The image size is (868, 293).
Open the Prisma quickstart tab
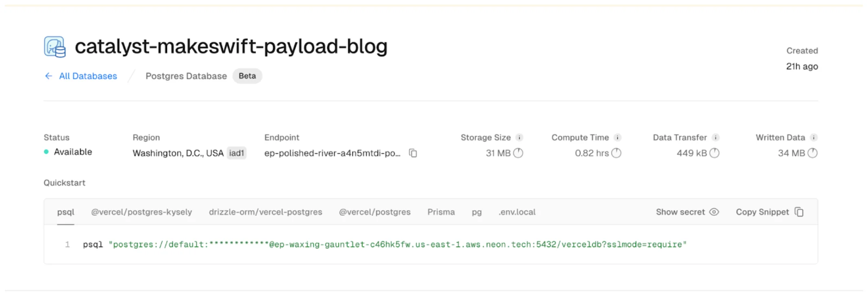(441, 212)
